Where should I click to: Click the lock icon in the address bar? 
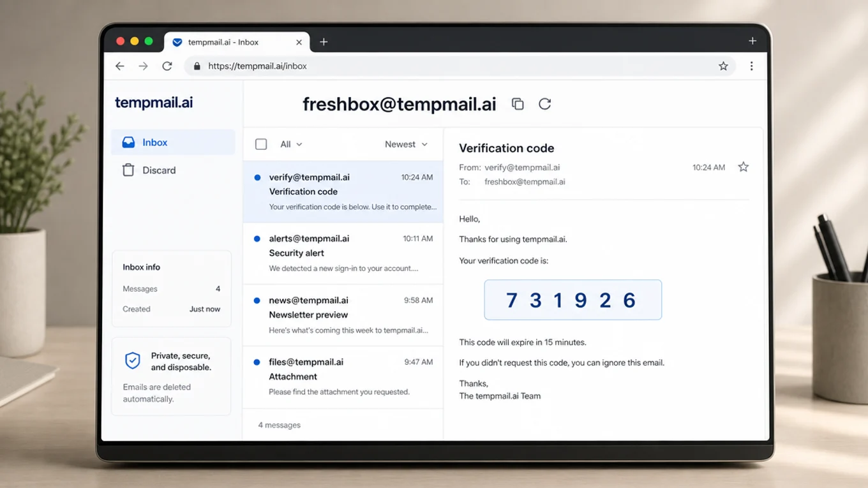click(x=197, y=66)
